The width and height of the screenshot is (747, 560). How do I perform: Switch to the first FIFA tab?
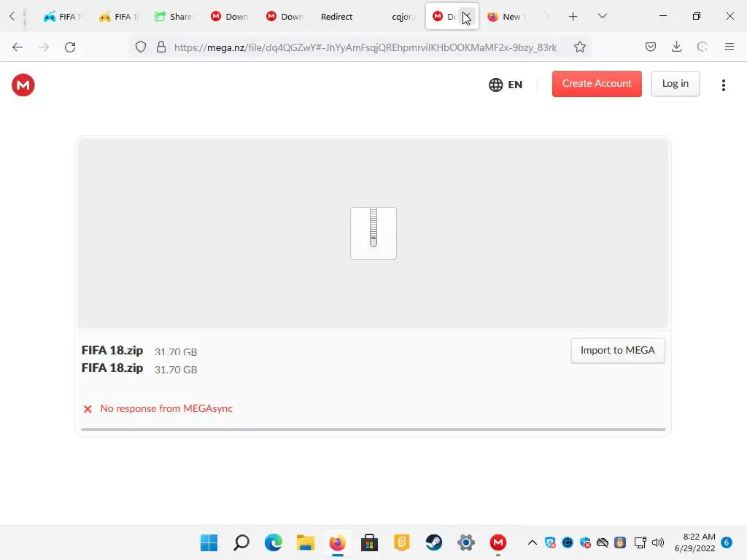63,17
